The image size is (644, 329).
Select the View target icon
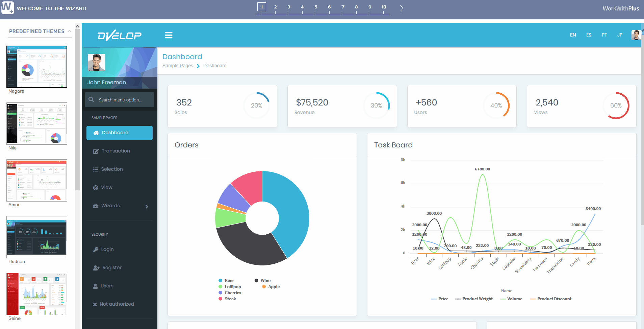(x=96, y=187)
